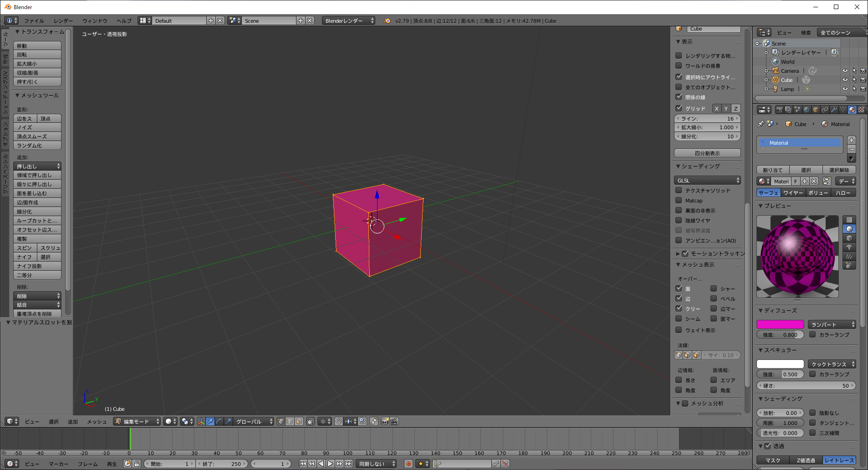Open the Render properties tab (camera icon)
The image size is (868, 470).
(779, 110)
